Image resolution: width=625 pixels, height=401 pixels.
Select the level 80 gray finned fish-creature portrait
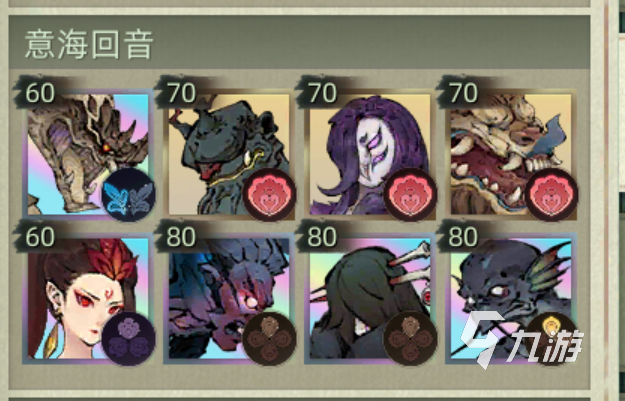click(x=511, y=299)
